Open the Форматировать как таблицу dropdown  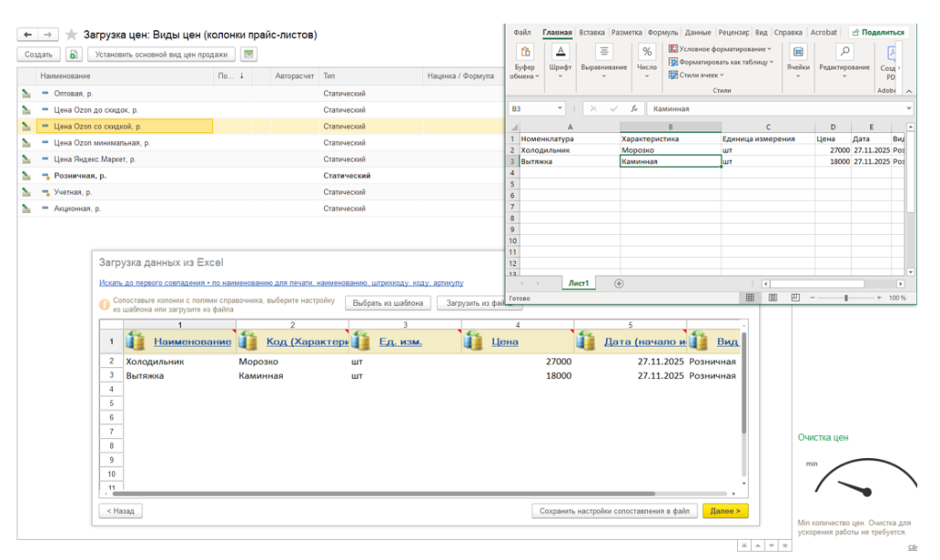pyautogui.click(x=722, y=62)
